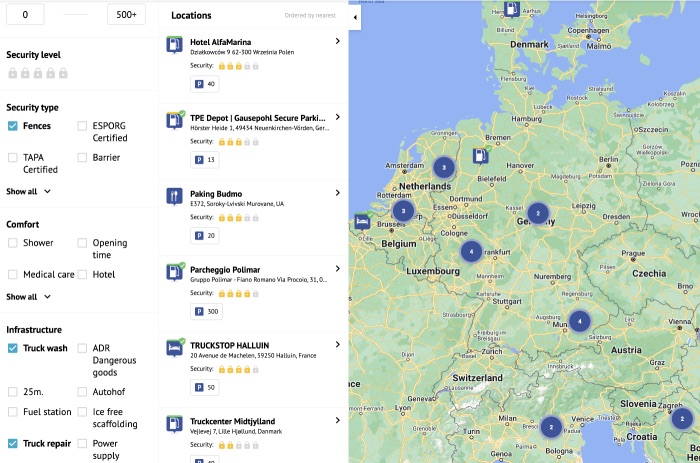Check Ice free scaffolding filter
The height and width of the screenshot is (463, 700).
(82, 412)
